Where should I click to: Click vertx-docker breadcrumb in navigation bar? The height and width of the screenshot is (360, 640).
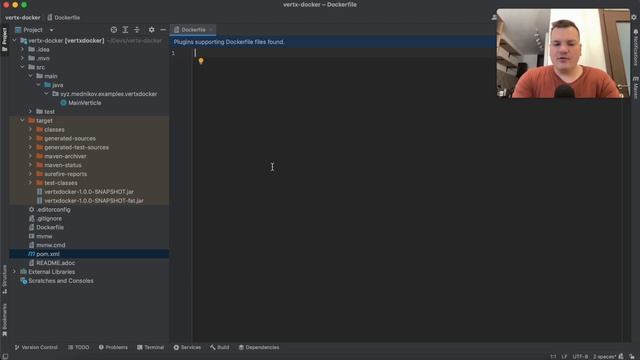pos(22,18)
